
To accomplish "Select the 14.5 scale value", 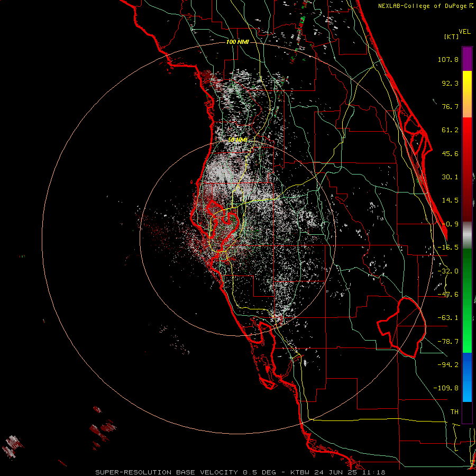I will pyautogui.click(x=450, y=200).
